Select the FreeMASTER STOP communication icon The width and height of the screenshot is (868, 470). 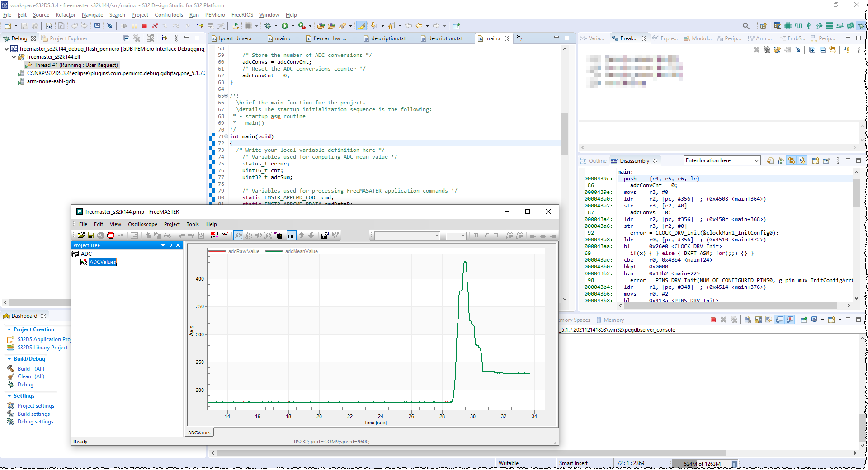click(110, 235)
